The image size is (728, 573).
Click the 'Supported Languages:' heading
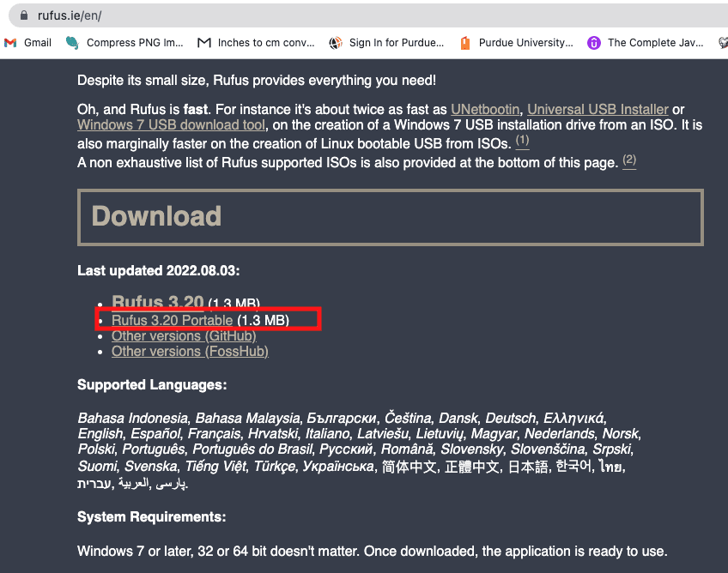pyautogui.click(x=152, y=384)
